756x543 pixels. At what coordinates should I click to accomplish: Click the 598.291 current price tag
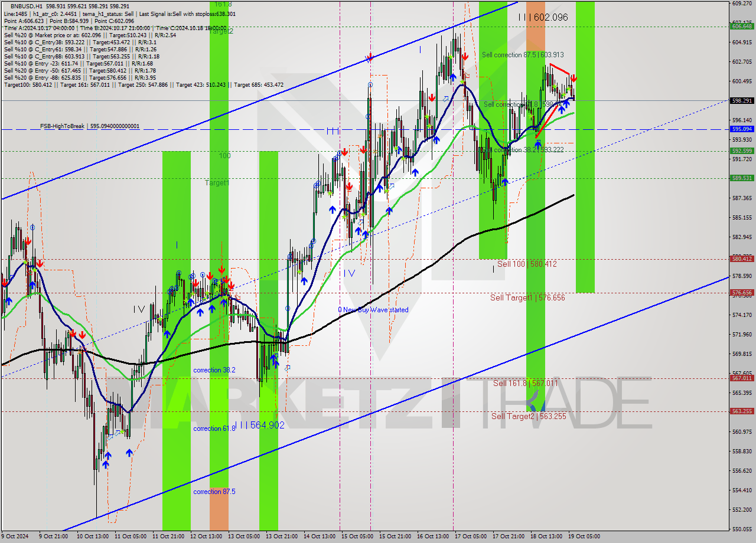point(742,100)
